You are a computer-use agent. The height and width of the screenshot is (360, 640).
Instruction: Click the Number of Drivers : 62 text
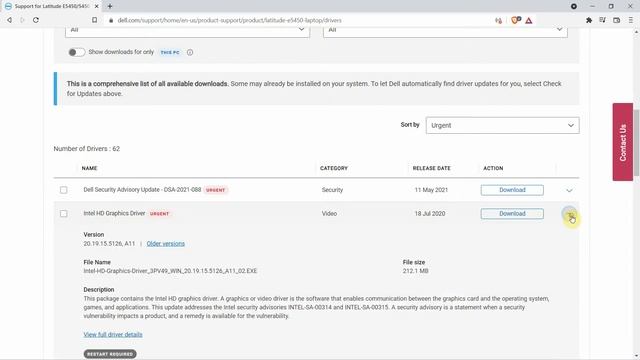(87, 149)
